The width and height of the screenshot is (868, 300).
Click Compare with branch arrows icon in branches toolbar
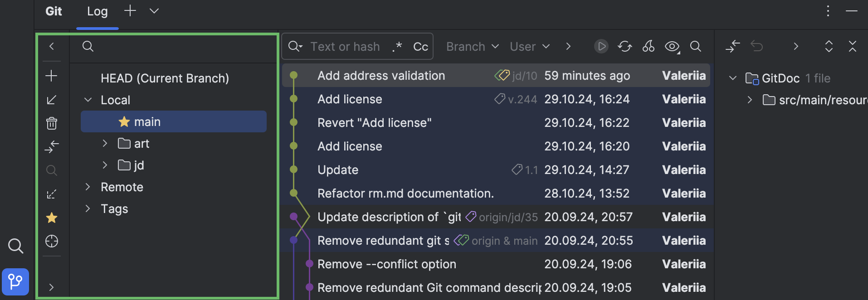click(x=52, y=146)
